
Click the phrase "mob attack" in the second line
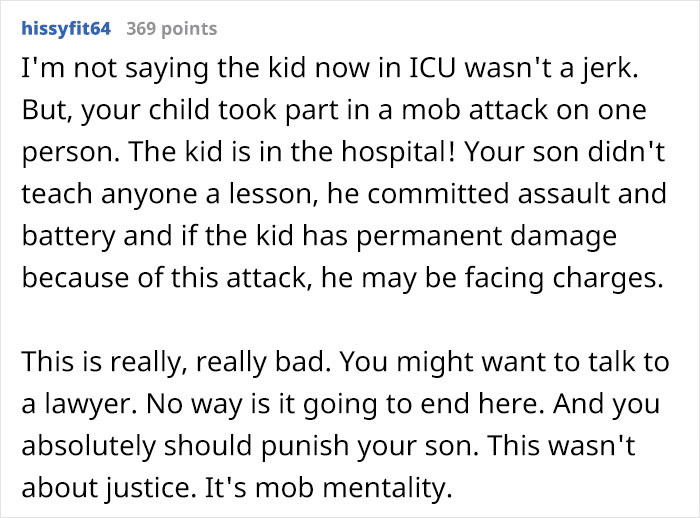coord(475,110)
